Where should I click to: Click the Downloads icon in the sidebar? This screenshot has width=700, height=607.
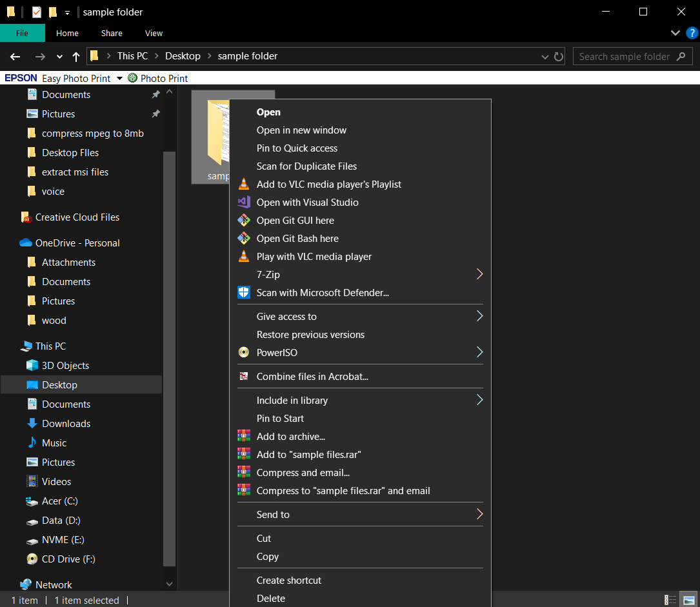coord(32,423)
